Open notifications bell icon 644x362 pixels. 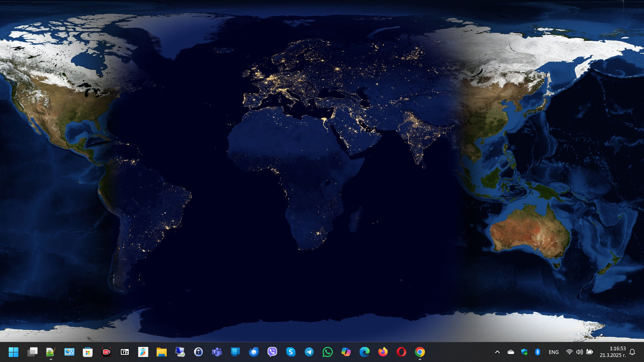pos(632,352)
